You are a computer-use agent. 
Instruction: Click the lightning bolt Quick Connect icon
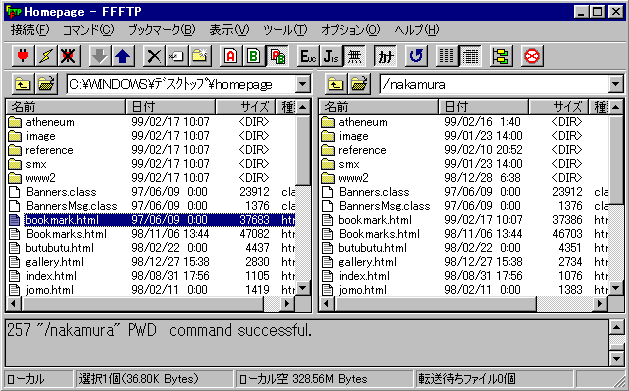pos(45,56)
